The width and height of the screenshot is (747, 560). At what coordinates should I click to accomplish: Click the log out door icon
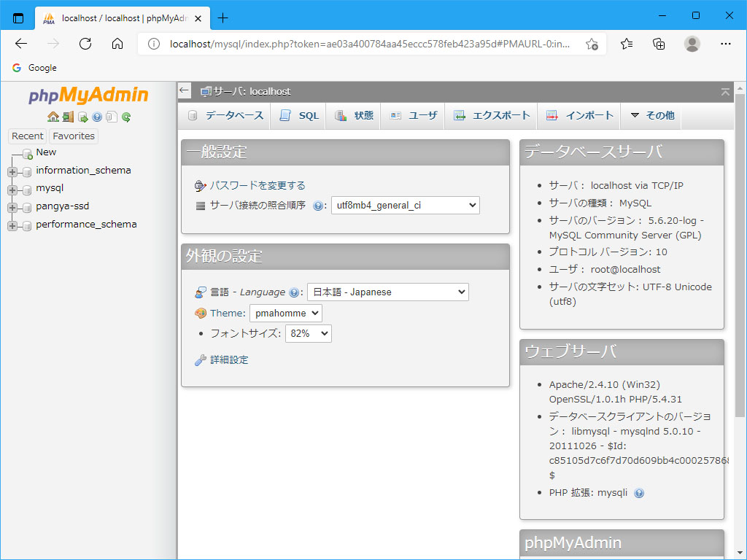[68, 117]
